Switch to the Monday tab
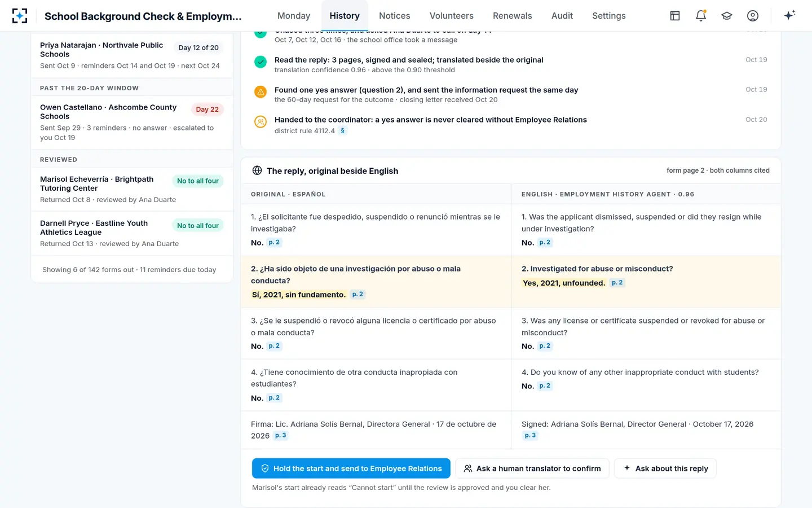This screenshot has width=812, height=508. click(x=294, y=16)
